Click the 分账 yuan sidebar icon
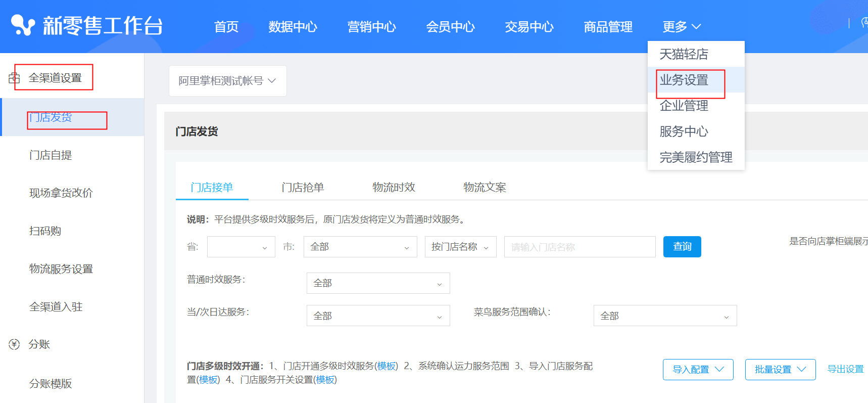This screenshot has height=403, width=868. click(x=14, y=344)
